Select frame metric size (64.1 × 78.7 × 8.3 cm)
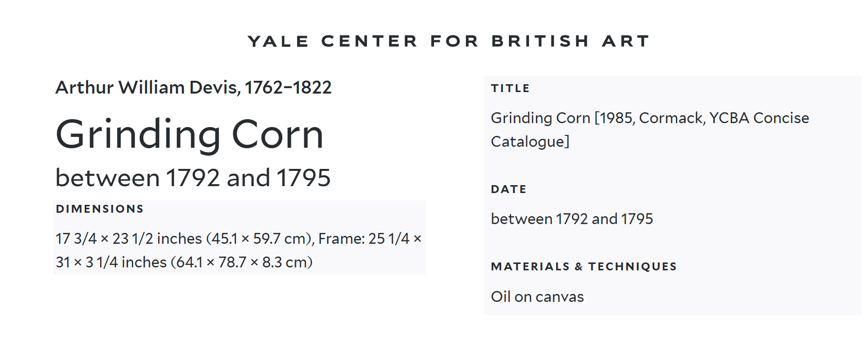The image size is (868, 358). (242, 262)
